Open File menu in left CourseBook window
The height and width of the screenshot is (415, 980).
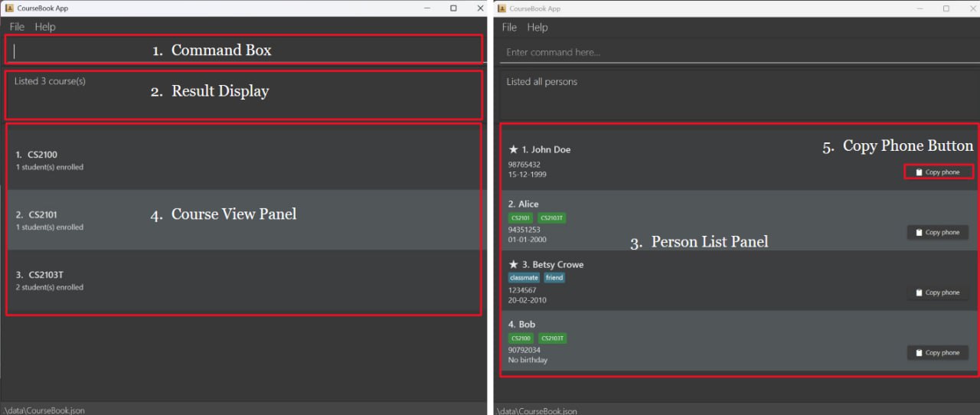coord(17,27)
